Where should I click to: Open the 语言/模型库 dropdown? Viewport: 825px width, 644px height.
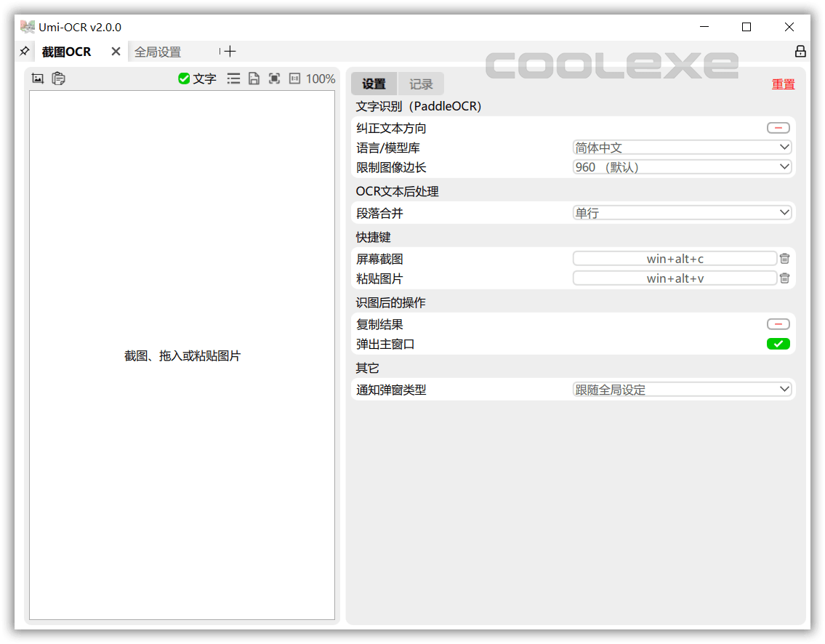[682, 147]
